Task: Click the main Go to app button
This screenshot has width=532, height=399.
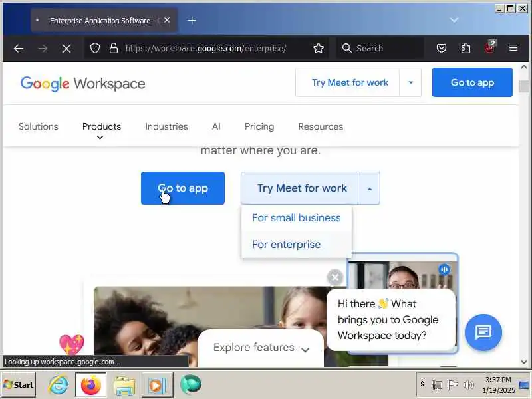Action: coord(183,188)
